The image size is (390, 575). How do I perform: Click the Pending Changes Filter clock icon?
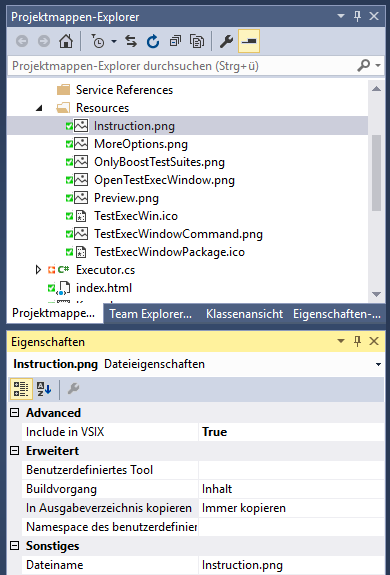pos(98,41)
